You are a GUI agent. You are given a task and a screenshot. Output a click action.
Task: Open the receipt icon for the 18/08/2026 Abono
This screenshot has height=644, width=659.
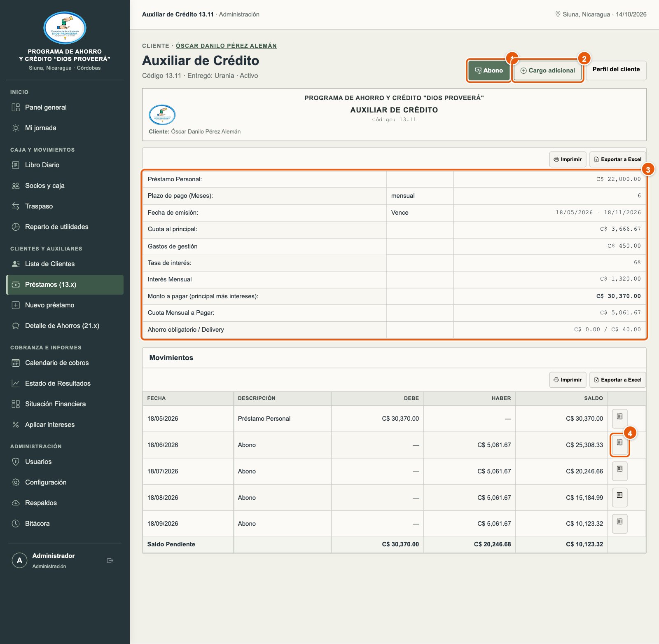(x=619, y=497)
